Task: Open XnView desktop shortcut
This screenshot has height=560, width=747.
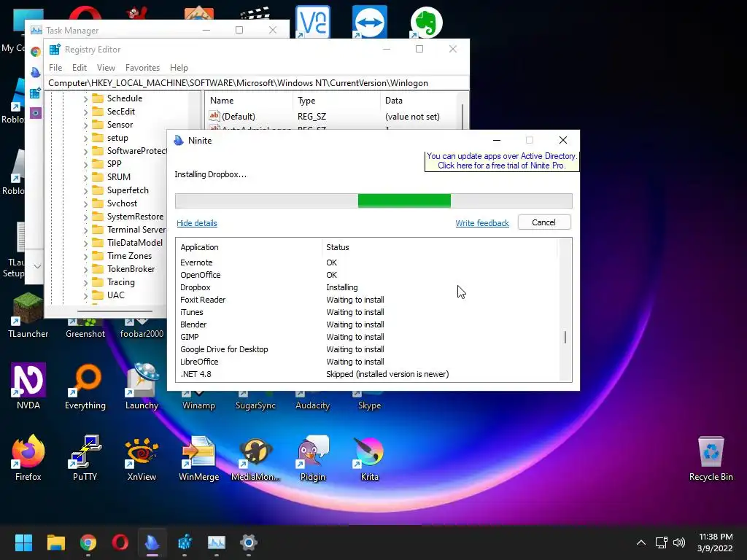Action: pyautogui.click(x=142, y=457)
